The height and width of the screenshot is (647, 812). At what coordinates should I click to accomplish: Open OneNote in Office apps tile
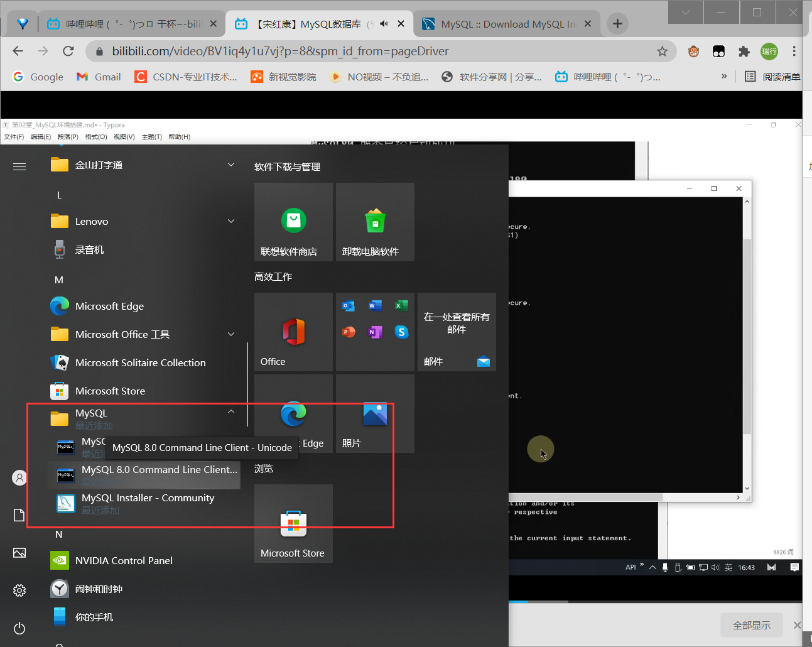tap(376, 332)
